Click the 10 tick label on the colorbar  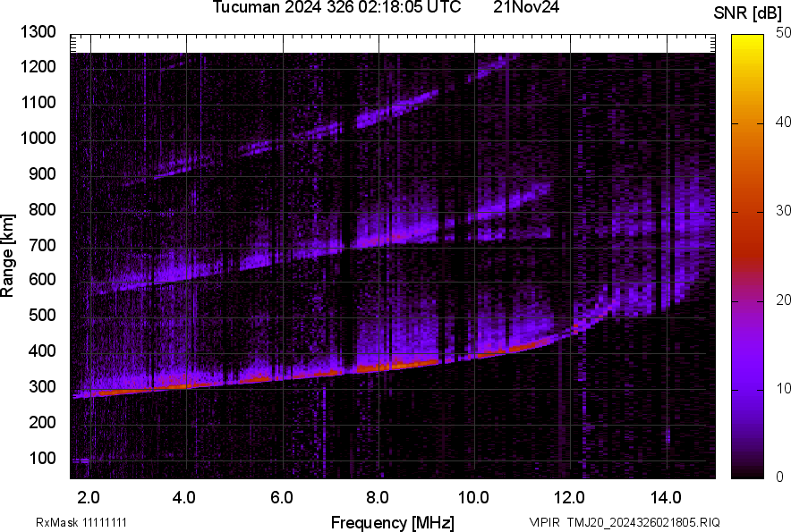click(783, 388)
